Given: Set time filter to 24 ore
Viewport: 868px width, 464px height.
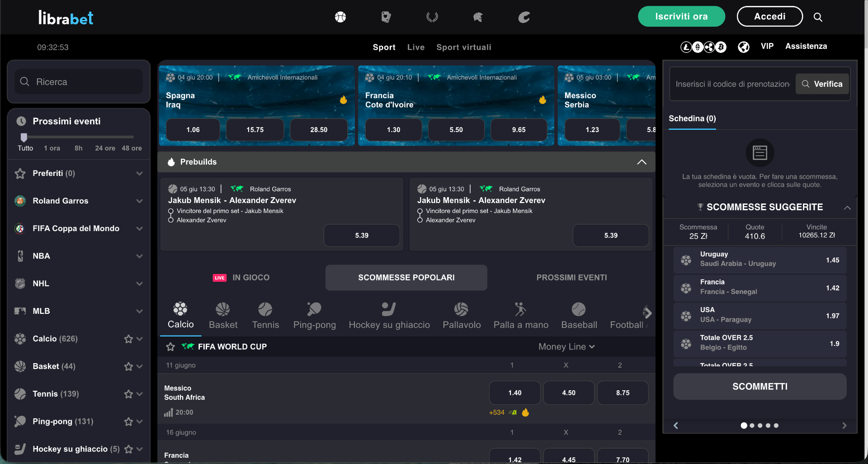Looking at the screenshot, I should click(x=105, y=148).
